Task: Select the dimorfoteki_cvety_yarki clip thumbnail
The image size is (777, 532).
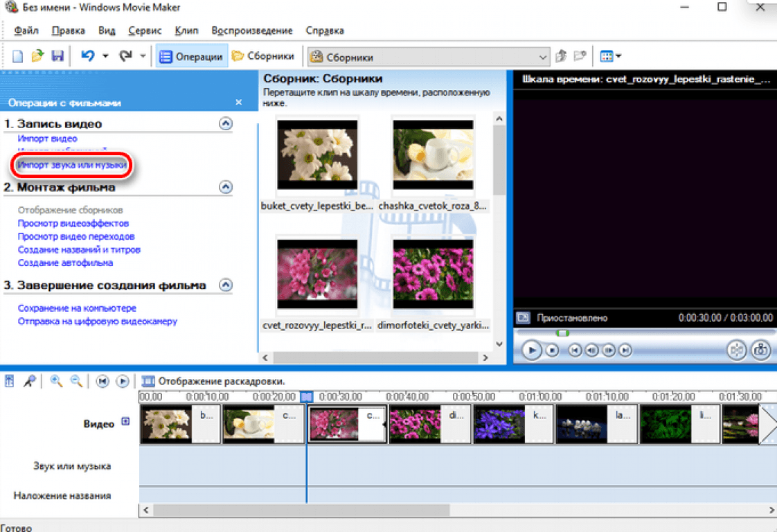Action: coord(433,274)
